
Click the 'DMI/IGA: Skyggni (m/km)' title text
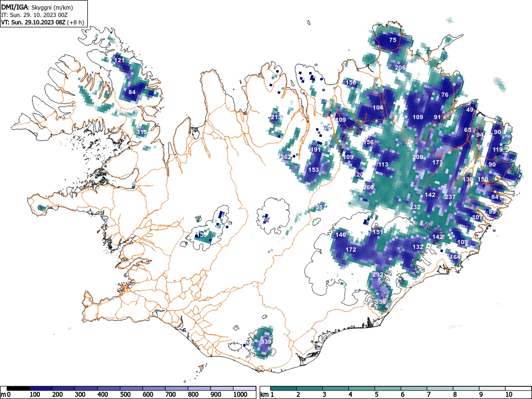(37, 7)
